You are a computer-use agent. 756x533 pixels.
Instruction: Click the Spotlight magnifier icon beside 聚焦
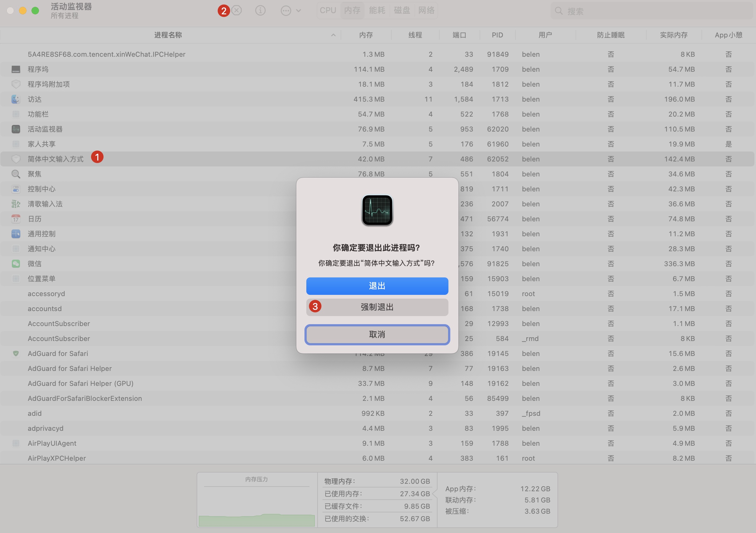16,174
